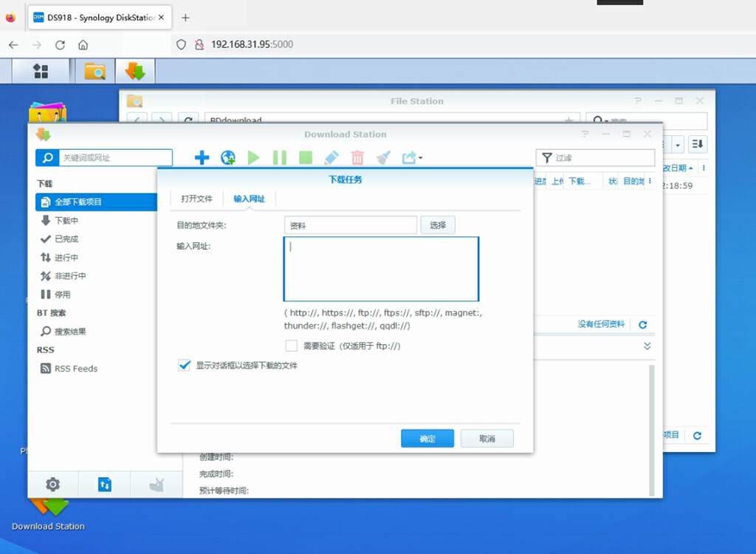Click 取消 button
Viewport: 756px width, 554px height.
[x=487, y=438]
